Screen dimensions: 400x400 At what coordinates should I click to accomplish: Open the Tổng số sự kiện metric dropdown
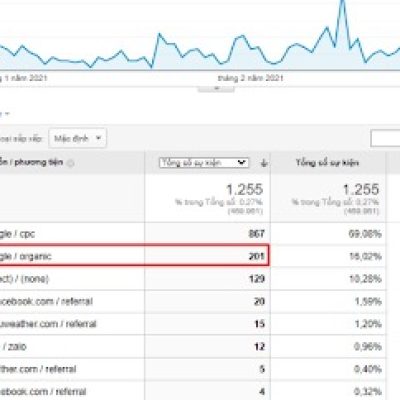tap(204, 163)
